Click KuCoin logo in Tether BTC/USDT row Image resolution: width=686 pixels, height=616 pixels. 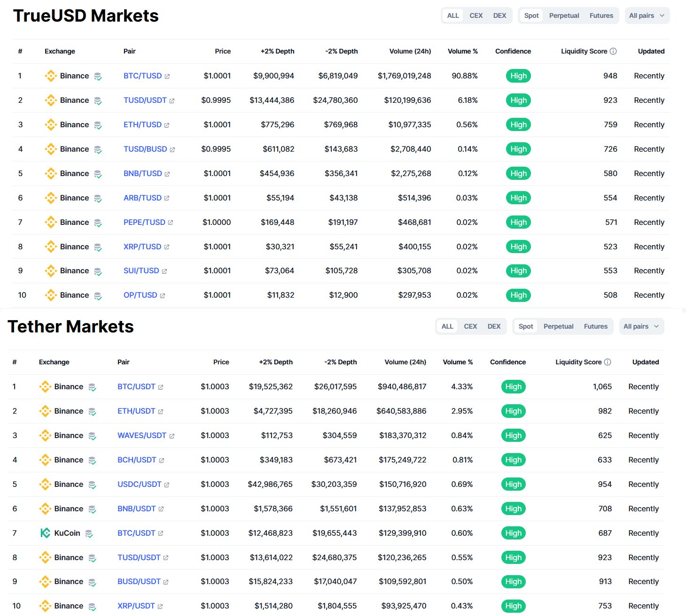[45, 533]
